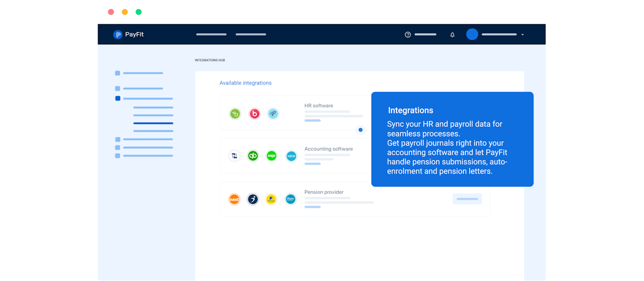Image resolution: width=644 pixels, height=281 pixels.
Task: Open the Pension provider card's blue link
Action: click(x=313, y=207)
